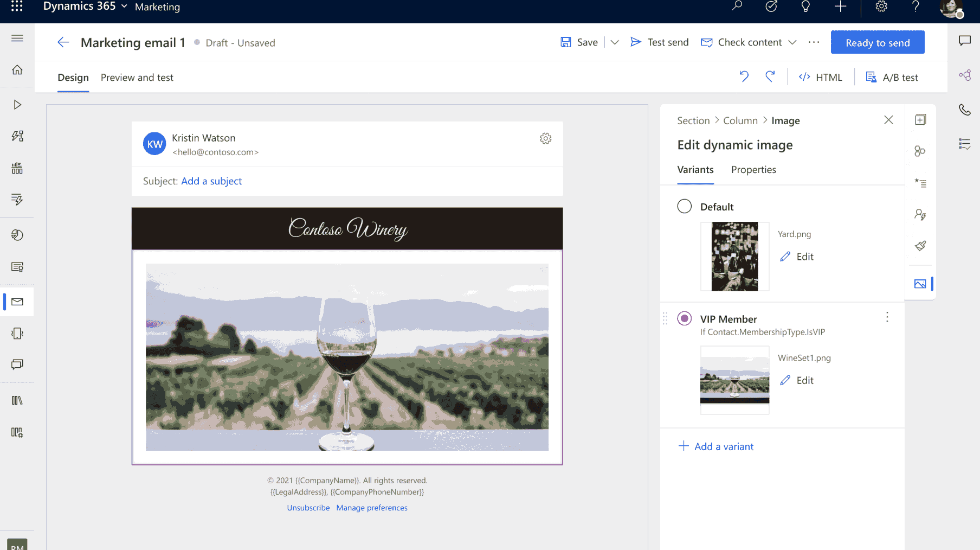Expand the Check content dropdown

coord(792,42)
